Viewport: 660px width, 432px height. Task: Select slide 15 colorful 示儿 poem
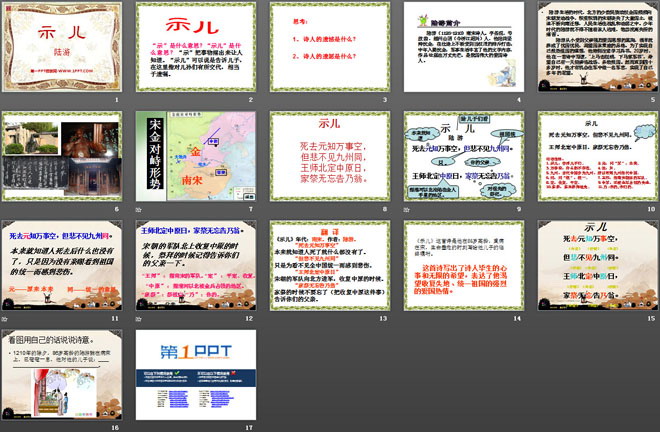click(598, 266)
